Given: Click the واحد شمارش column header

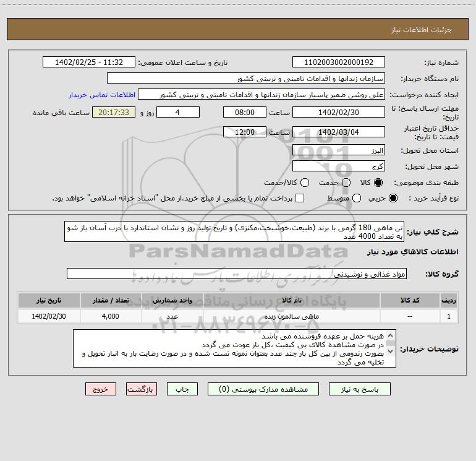Looking at the screenshot, I should tap(172, 300).
